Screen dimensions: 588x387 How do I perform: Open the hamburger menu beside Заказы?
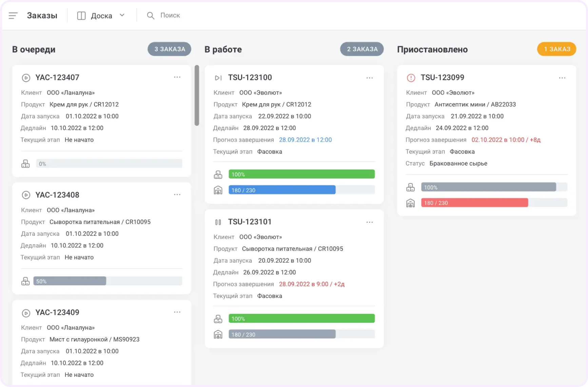(13, 16)
